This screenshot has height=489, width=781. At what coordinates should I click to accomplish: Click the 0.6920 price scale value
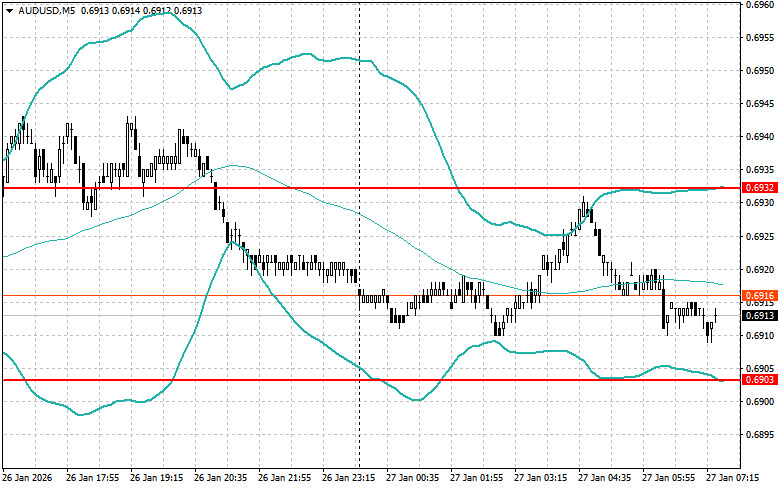[x=760, y=269]
